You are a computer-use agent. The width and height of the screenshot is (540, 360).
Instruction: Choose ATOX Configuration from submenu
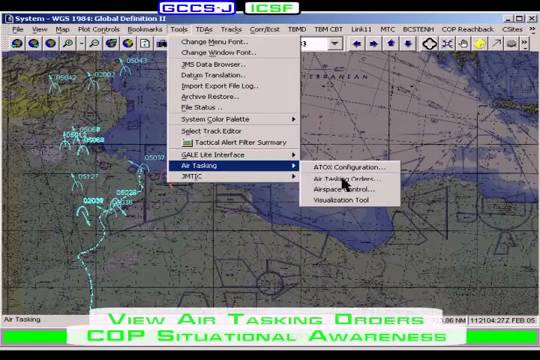pyautogui.click(x=350, y=167)
